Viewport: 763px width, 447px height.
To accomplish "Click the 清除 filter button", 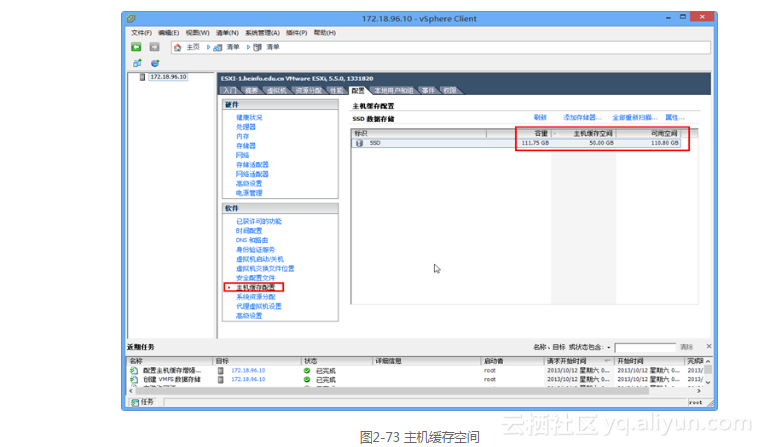I will [x=687, y=347].
